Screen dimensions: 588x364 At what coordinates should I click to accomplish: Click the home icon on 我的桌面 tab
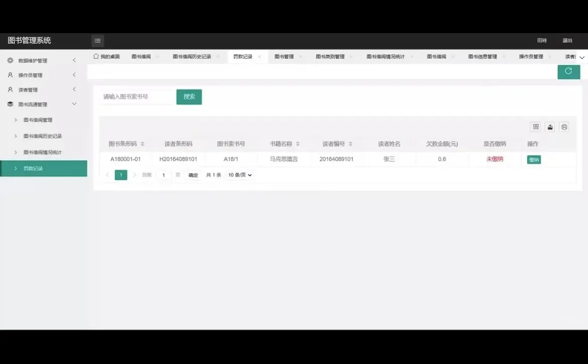95,56
